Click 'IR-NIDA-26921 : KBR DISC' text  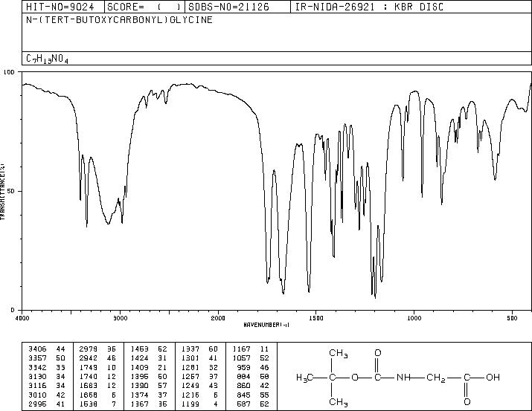(x=369, y=7)
